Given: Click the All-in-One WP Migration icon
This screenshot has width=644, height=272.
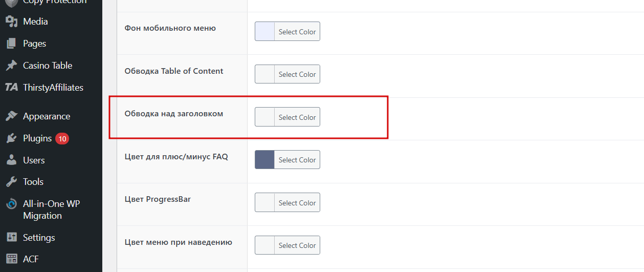Looking at the screenshot, I should pyautogui.click(x=11, y=204).
